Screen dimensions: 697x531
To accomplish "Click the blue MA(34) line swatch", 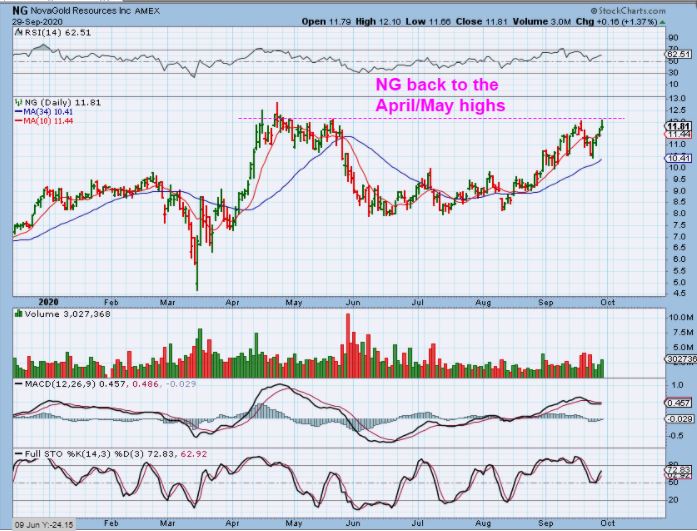I will pos(19,112).
